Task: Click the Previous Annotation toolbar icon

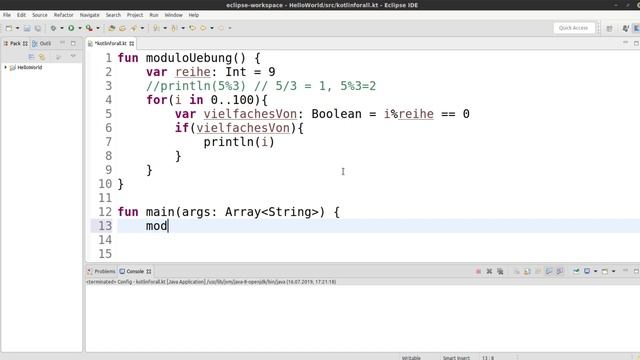Action: pyautogui.click(x=174, y=28)
